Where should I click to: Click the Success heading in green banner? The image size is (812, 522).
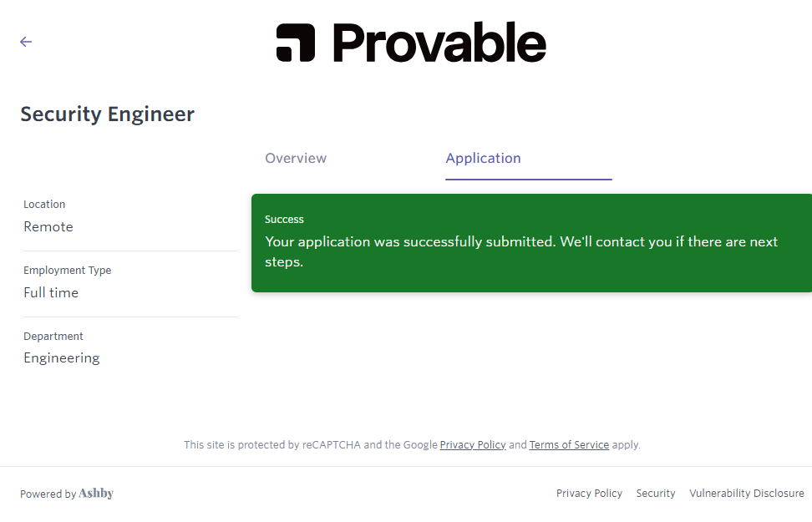(x=284, y=220)
